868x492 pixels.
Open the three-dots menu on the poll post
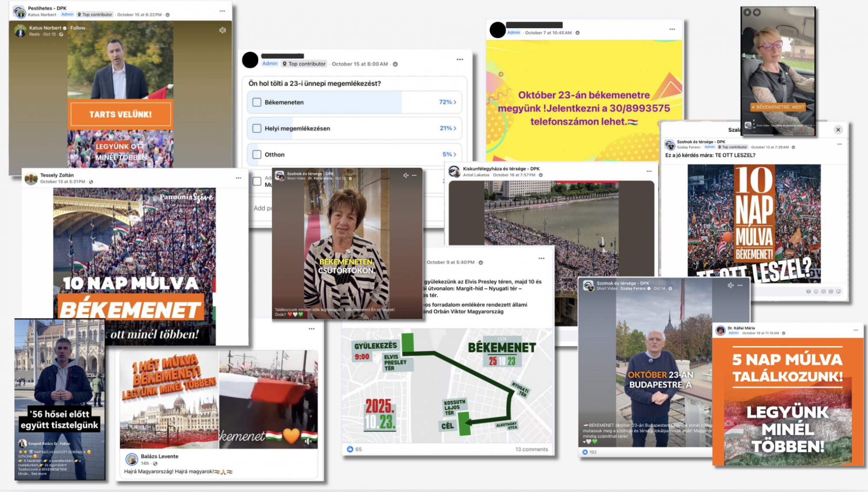click(x=460, y=59)
